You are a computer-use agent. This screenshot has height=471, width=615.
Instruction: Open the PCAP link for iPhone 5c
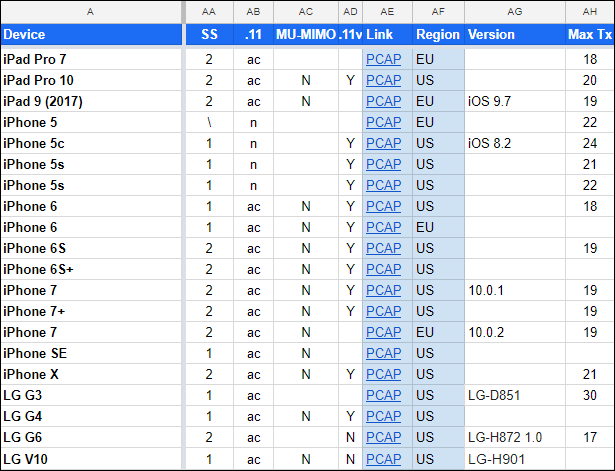click(383, 143)
